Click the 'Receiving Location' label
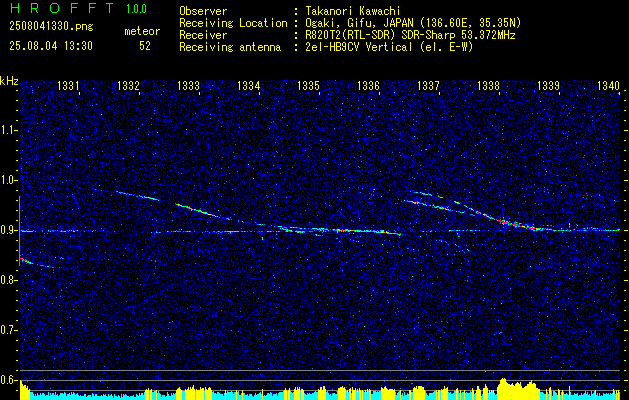 click(x=233, y=23)
